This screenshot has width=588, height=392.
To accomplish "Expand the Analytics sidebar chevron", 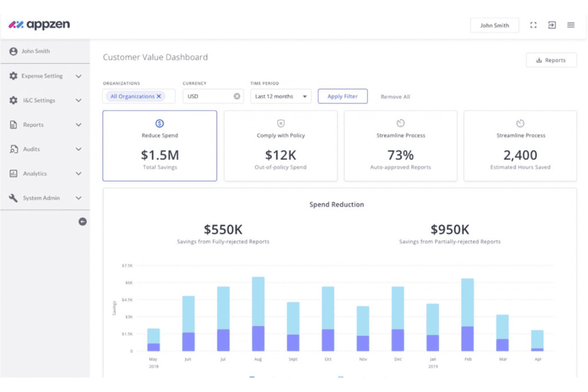I will point(79,174).
